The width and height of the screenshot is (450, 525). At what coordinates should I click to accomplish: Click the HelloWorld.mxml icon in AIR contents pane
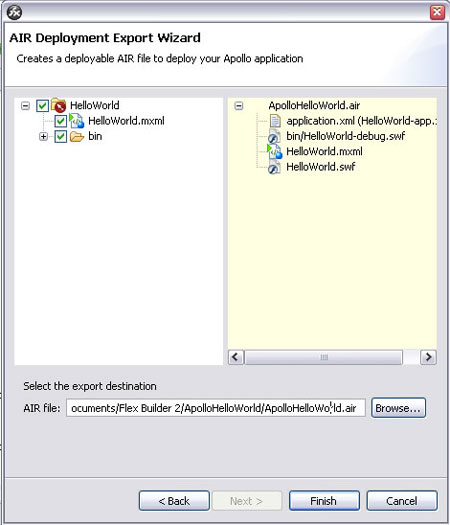(x=275, y=151)
